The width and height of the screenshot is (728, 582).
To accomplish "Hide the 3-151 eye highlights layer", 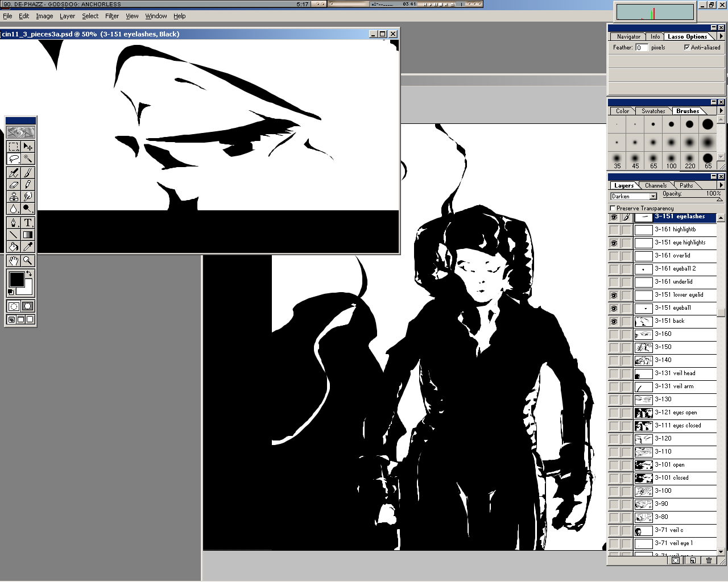I will [614, 243].
